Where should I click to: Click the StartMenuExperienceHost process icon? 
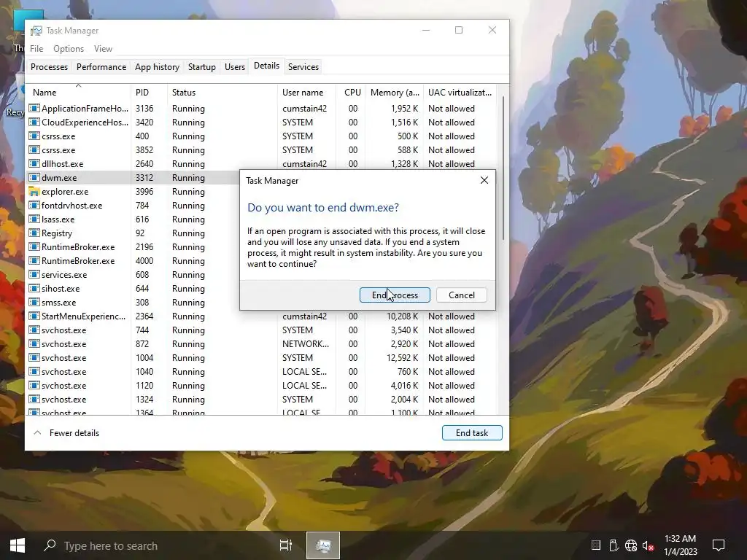(34, 316)
